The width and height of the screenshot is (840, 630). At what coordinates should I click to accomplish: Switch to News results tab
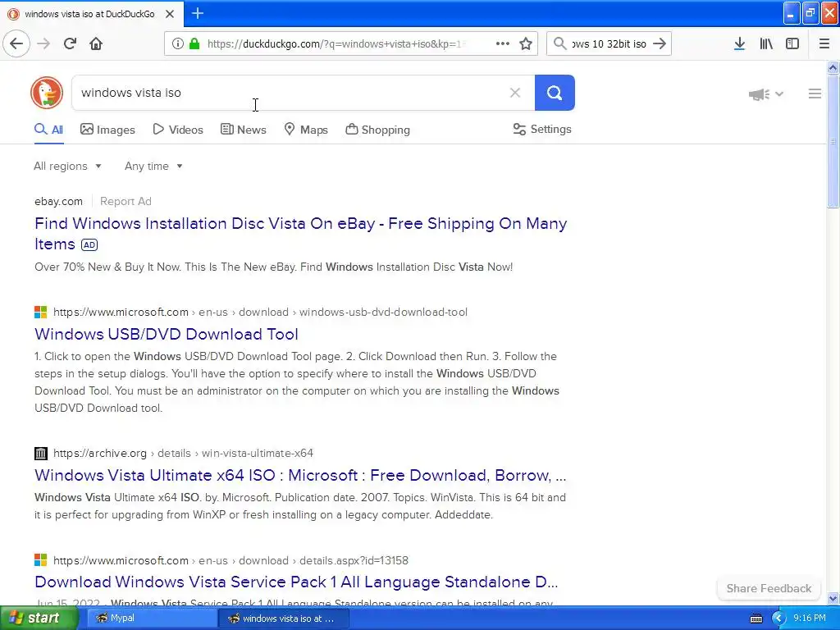243,130
